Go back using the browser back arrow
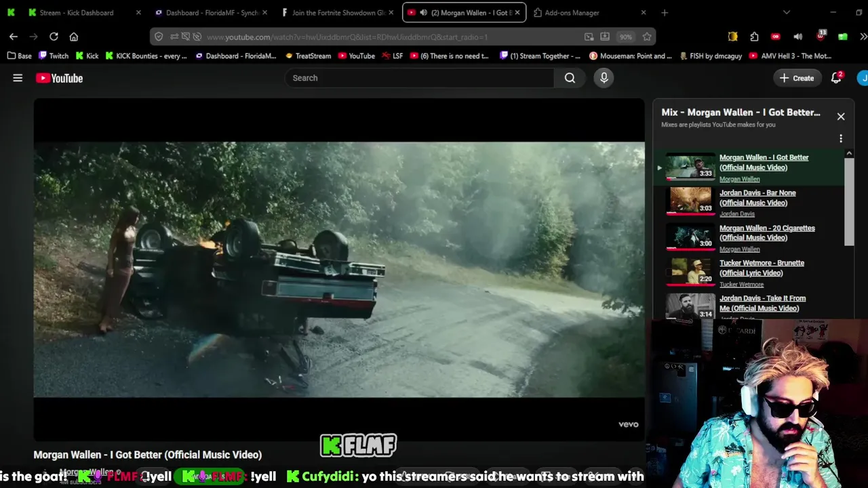 14,37
